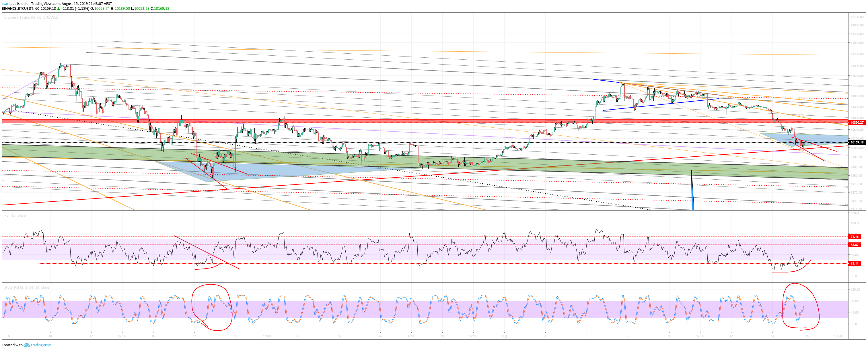Click the 11400.00 price axis value
The height and width of the screenshot is (350, 868).
pyautogui.click(x=857, y=107)
